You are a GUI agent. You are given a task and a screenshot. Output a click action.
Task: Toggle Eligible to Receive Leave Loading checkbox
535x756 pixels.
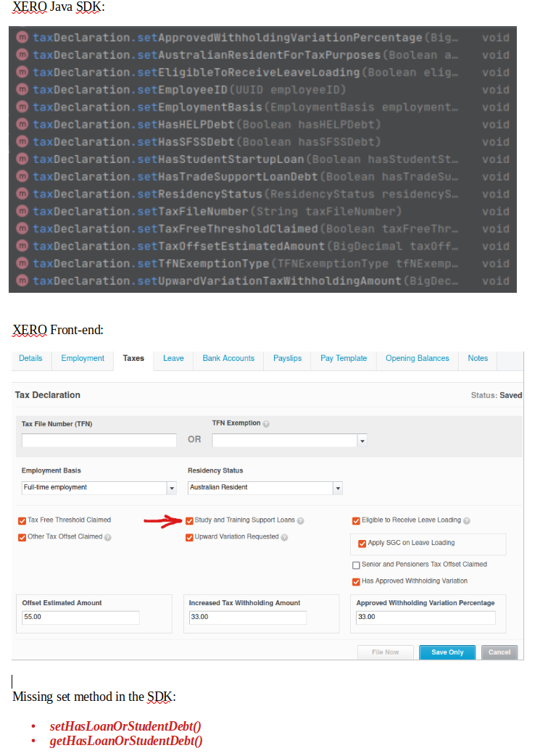point(356,520)
